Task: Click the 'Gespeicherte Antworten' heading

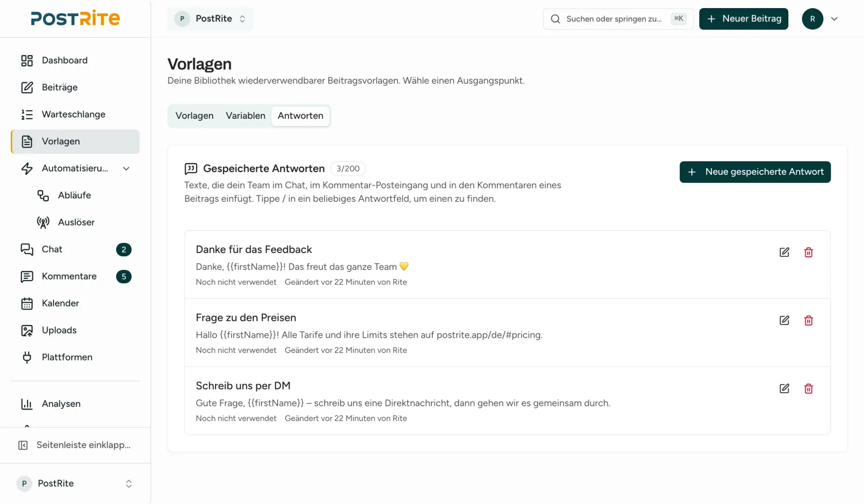Action: (264, 168)
